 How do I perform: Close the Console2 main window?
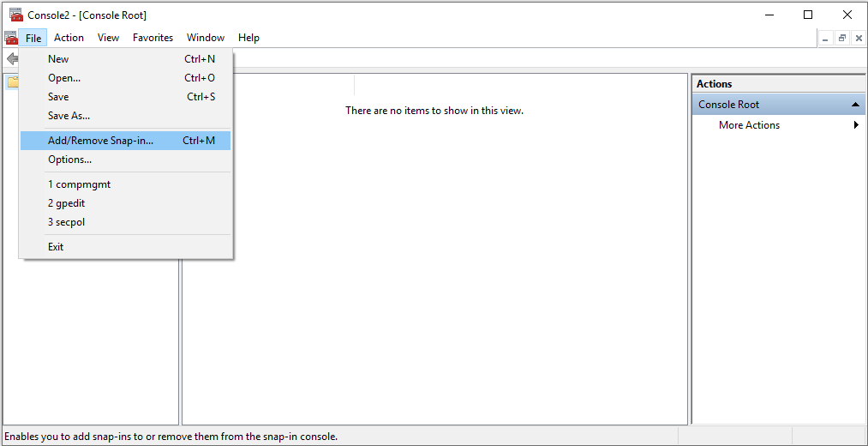tap(847, 15)
